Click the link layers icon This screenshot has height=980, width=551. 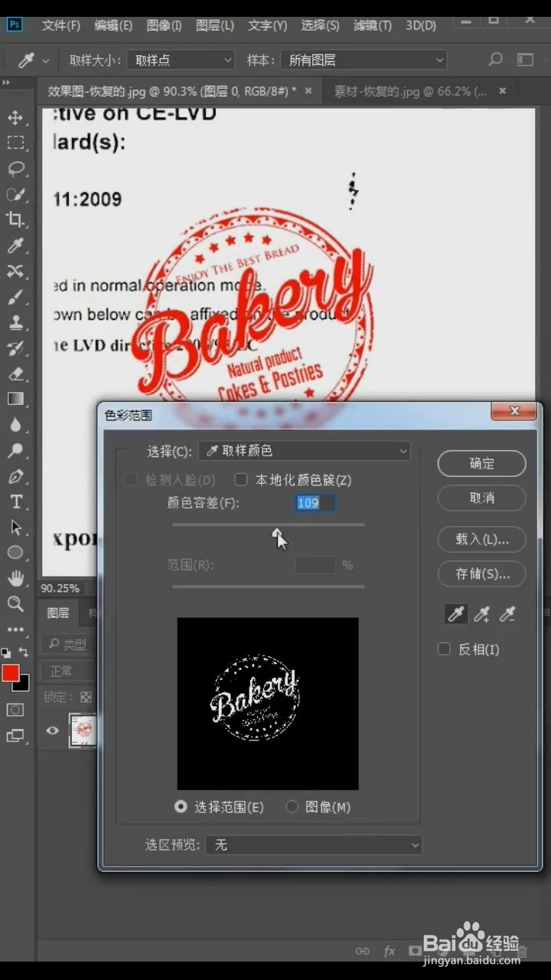tap(363, 951)
